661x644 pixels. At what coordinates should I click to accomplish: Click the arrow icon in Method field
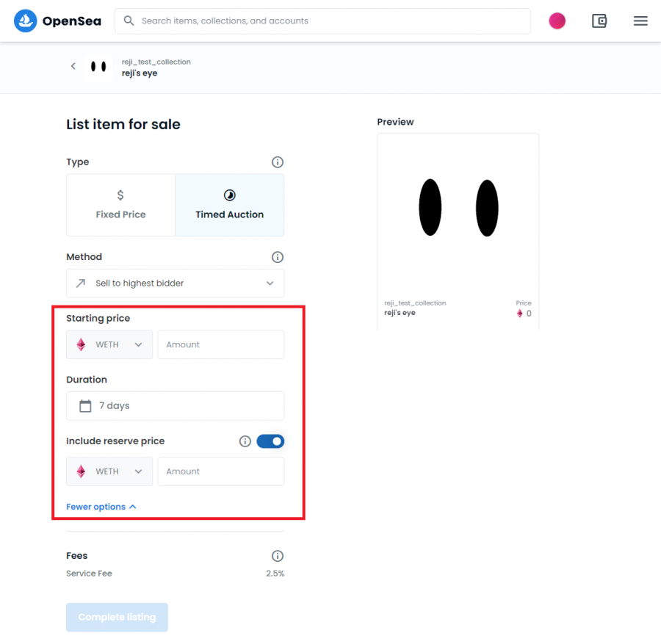[x=81, y=283]
